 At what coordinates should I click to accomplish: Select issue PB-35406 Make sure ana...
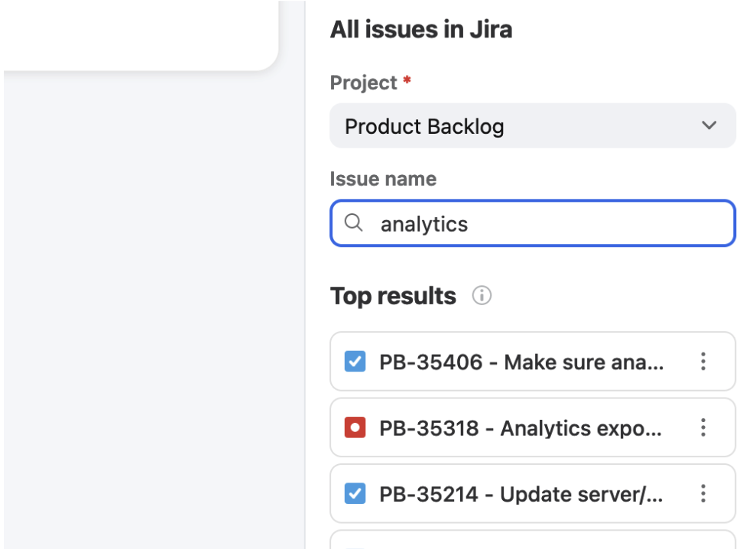pyautogui.click(x=521, y=362)
